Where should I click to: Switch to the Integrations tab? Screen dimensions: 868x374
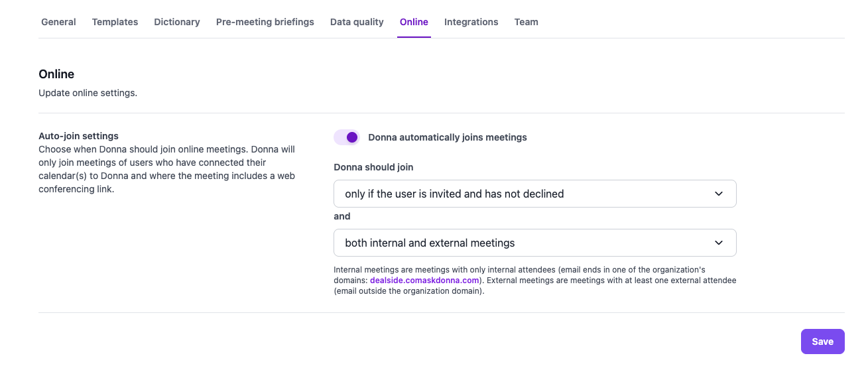(x=471, y=22)
